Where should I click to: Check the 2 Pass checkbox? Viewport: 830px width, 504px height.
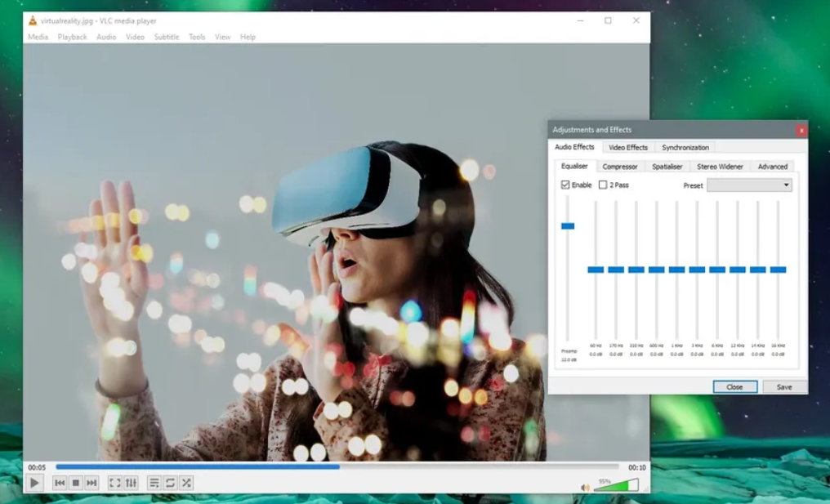pyautogui.click(x=603, y=185)
